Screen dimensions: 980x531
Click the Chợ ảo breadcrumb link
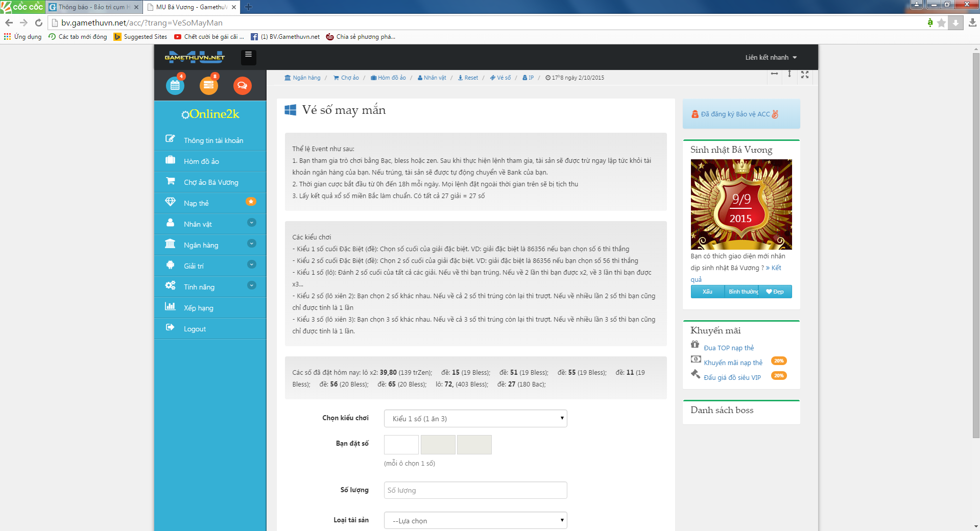[x=346, y=78]
